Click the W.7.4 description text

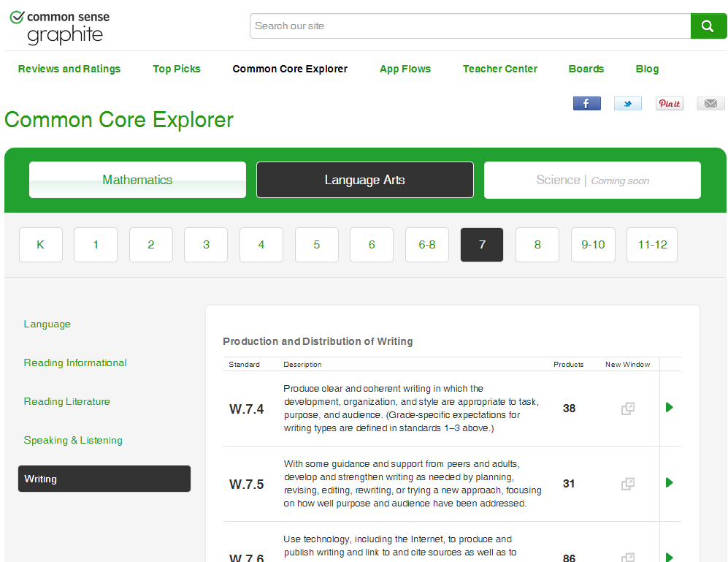pyautogui.click(x=411, y=408)
